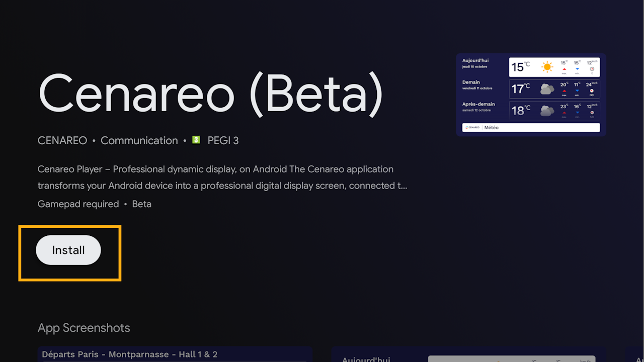Viewport: 644px width, 362px height.
Task: Select the Communication category label
Action: pyautogui.click(x=139, y=141)
